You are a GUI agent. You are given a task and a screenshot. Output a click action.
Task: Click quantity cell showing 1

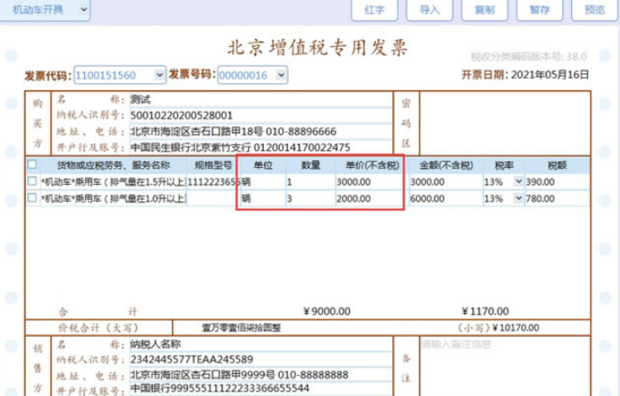[x=310, y=182]
